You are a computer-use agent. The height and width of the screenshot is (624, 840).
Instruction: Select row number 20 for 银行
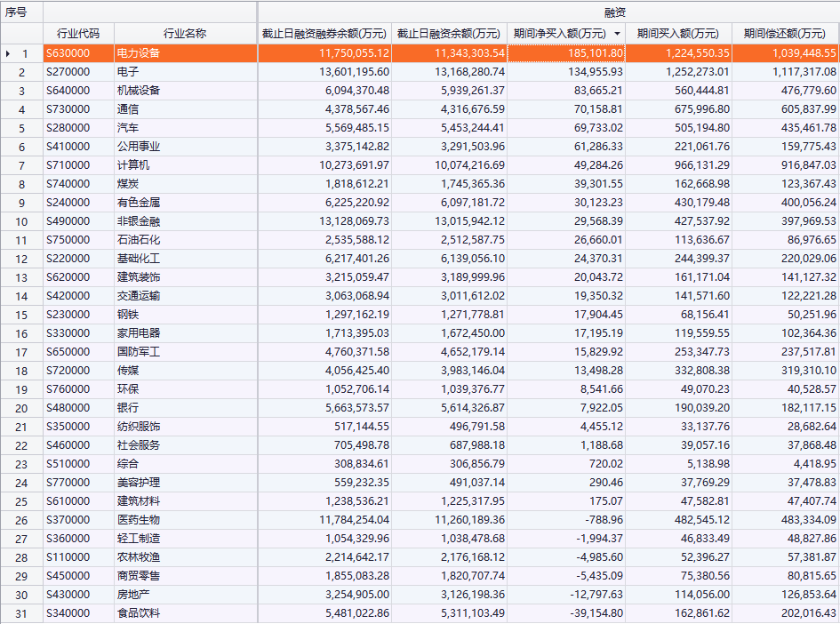(21, 408)
